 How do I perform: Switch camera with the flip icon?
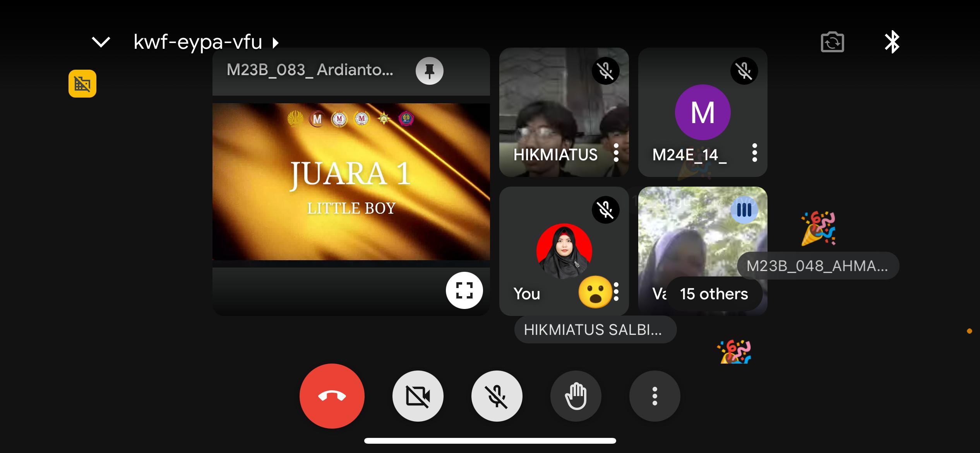(x=832, y=42)
